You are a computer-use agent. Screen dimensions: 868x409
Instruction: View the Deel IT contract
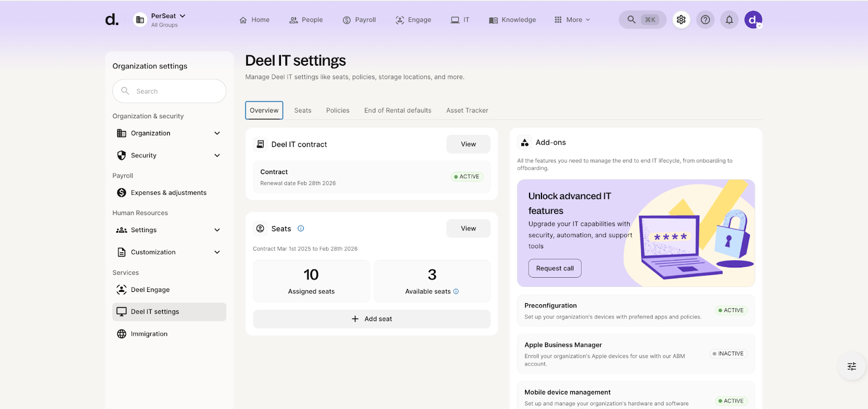coord(468,144)
